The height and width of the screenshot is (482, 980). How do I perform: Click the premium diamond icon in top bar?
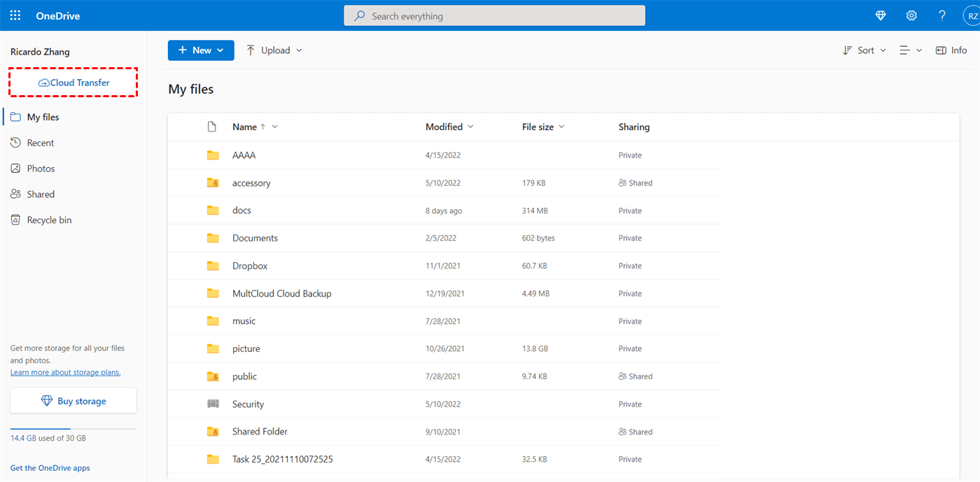(880, 15)
